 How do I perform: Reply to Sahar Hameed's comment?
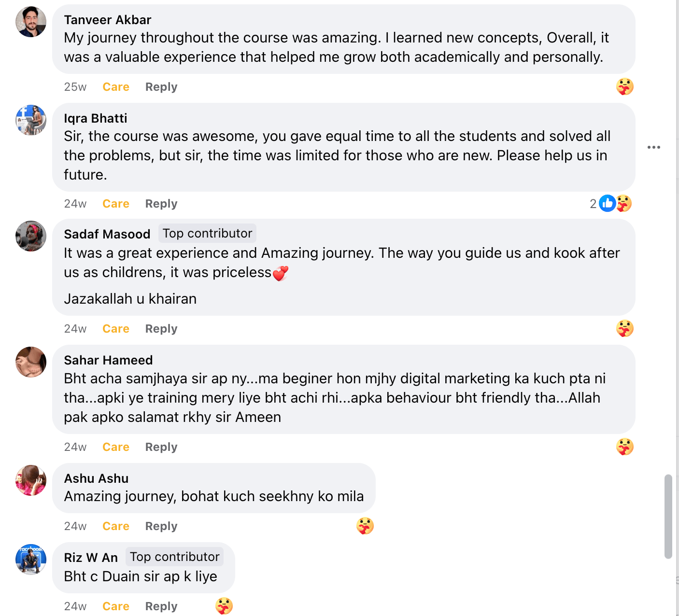click(x=161, y=447)
